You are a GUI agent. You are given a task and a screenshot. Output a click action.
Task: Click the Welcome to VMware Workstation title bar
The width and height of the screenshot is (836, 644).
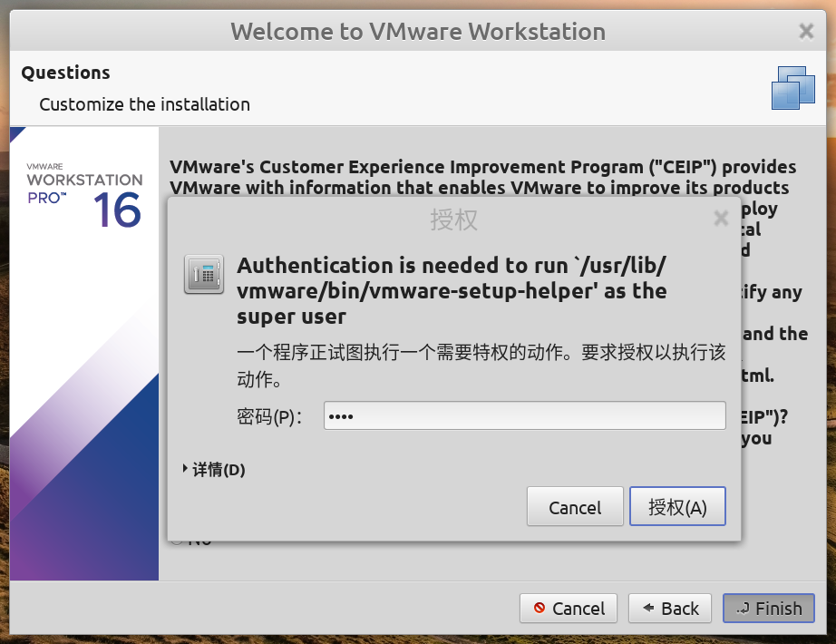click(418, 31)
